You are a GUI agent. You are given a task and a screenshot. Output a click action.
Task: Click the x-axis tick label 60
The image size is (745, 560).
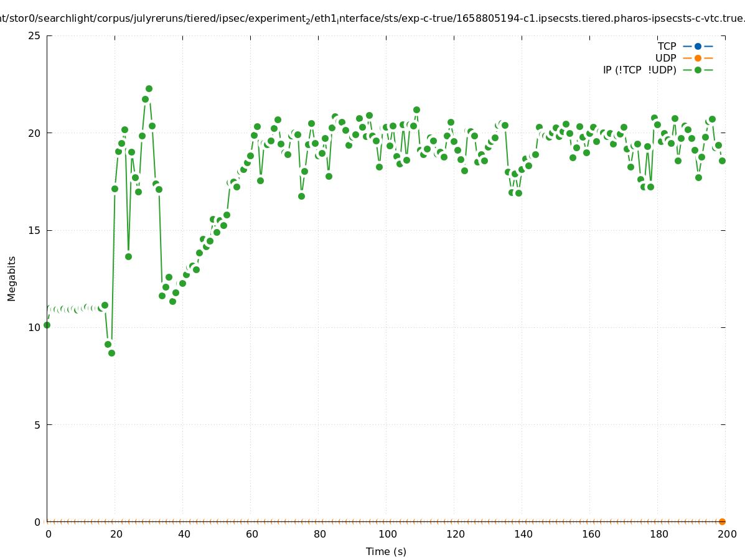click(251, 534)
